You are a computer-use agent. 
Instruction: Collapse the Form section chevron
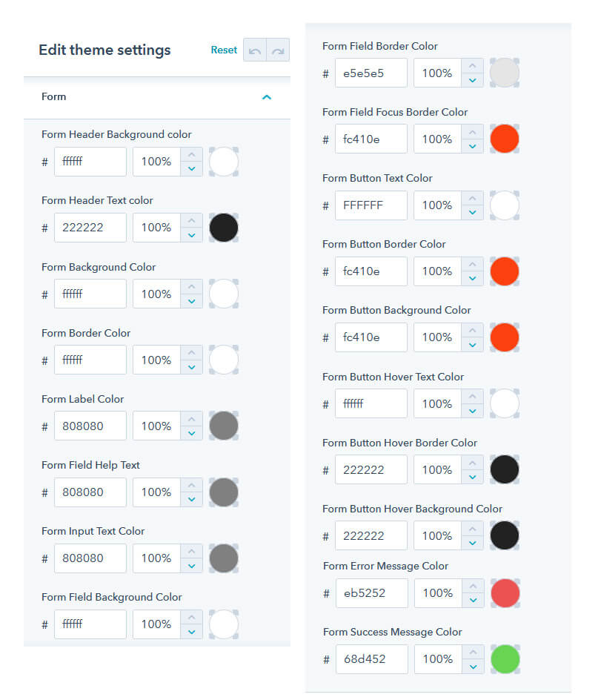point(267,97)
